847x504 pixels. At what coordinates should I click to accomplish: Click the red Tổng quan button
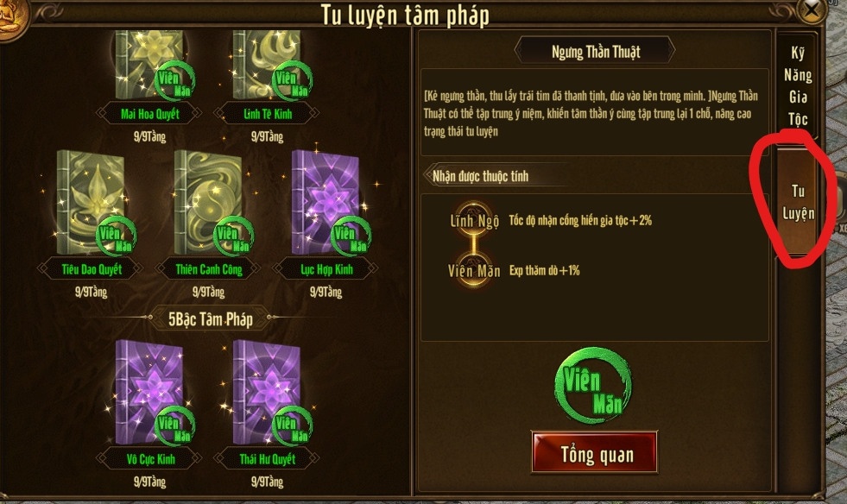595,453
